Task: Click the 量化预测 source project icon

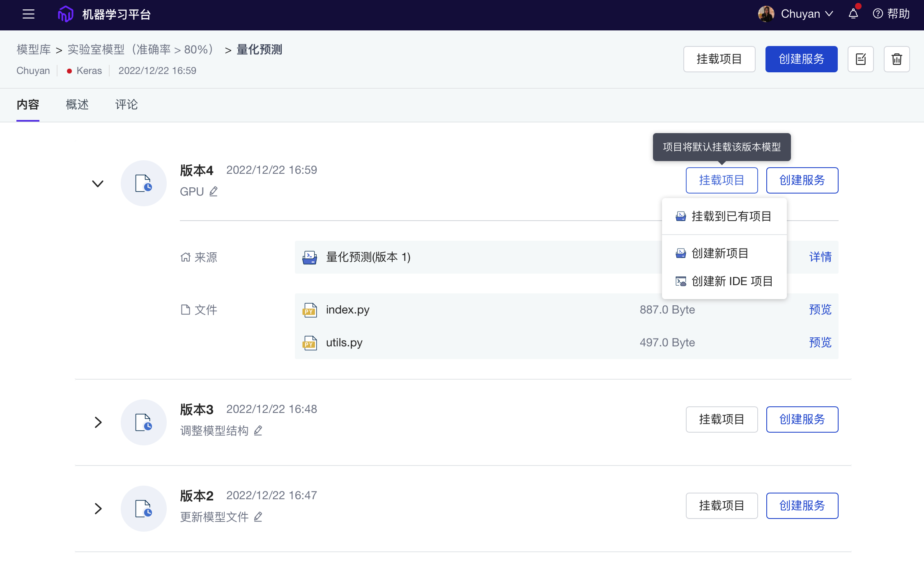Action: [x=310, y=257]
